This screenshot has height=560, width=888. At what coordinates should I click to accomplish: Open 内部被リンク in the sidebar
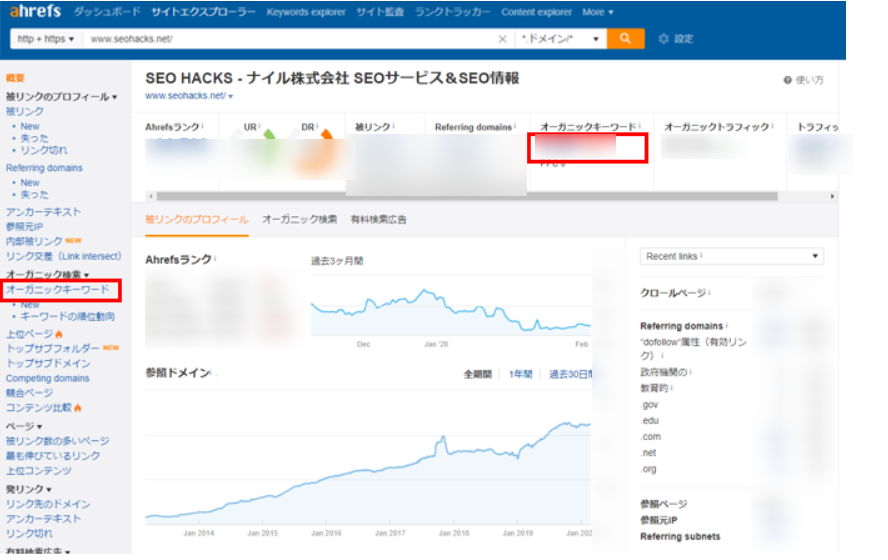(x=34, y=241)
